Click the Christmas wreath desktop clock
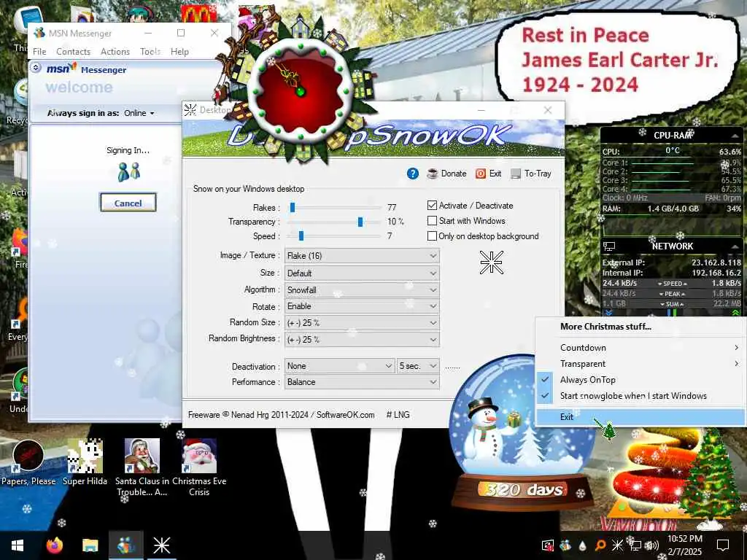 (x=299, y=90)
